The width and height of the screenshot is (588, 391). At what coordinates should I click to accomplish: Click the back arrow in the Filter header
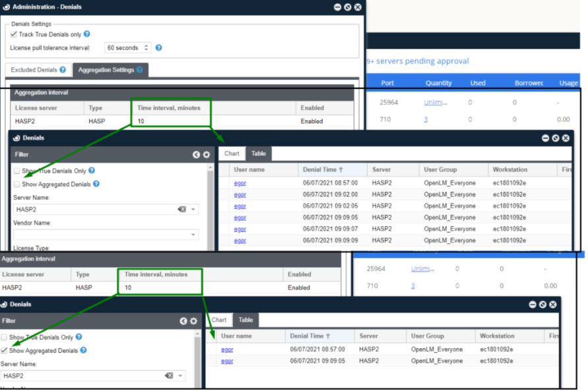[x=195, y=154]
